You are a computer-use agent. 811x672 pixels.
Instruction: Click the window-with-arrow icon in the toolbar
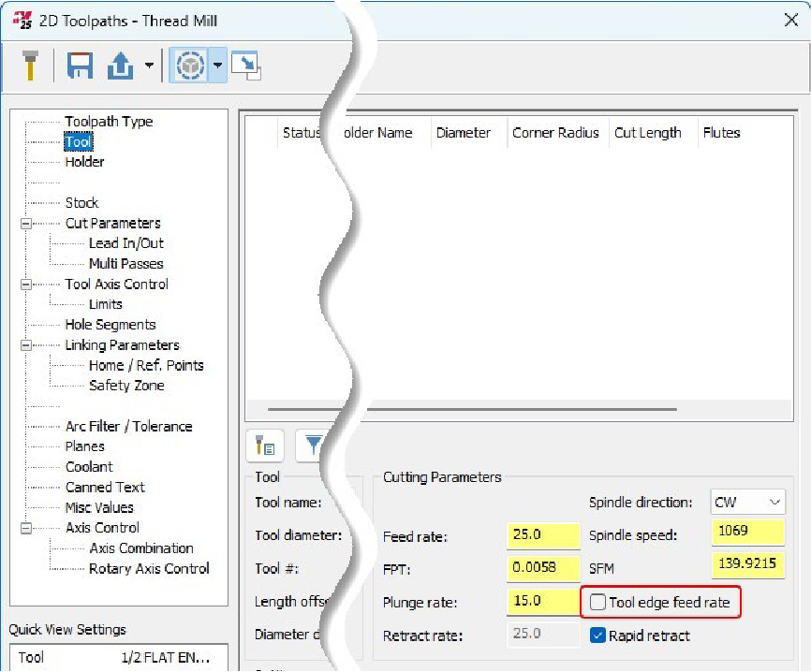pyautogui.click(x=246, y=66)
